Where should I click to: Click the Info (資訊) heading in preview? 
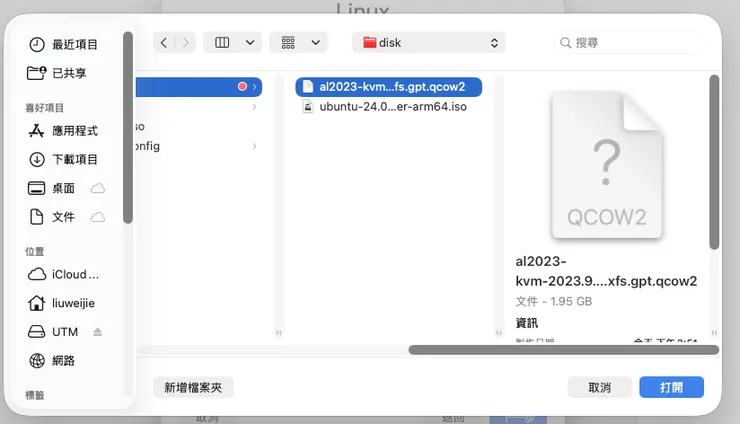527,323
